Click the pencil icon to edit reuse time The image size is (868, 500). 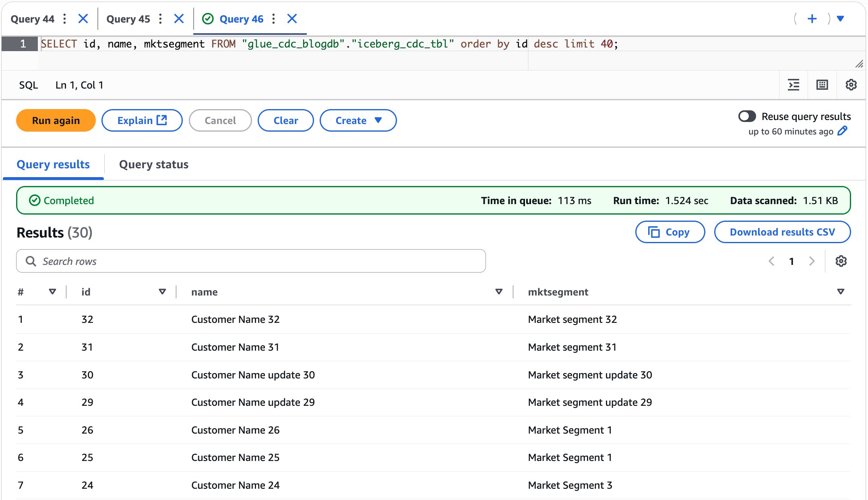(x=842, y=131)
